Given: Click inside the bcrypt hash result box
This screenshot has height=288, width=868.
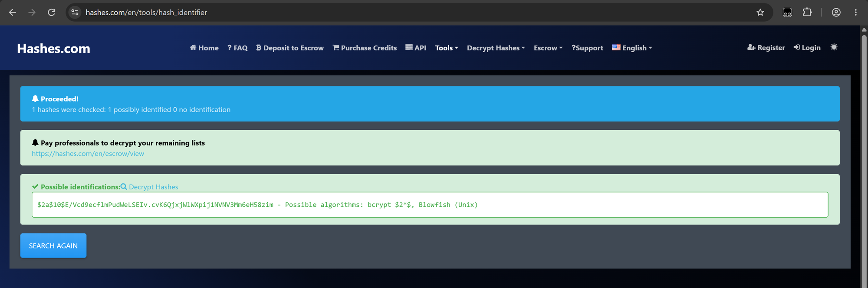Looking at the screenshot, I should [430, 205].
